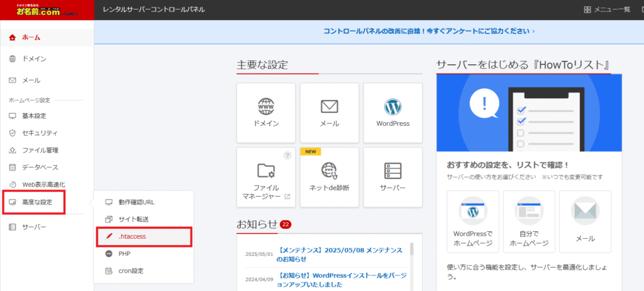The image size is (644, 291).
Task: Click the survey banner link アンケートにご協力ください
Action: [429, 31]
